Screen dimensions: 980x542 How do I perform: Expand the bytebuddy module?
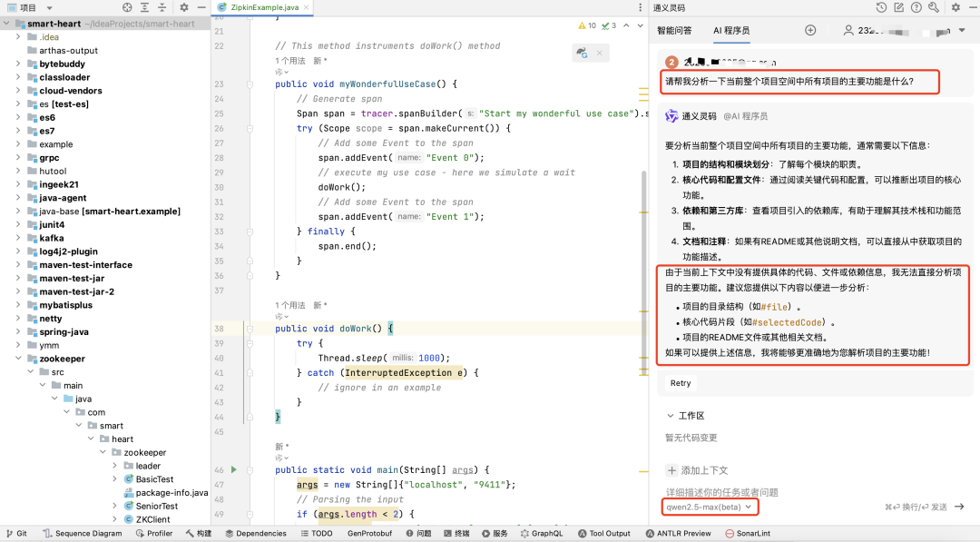point(18,64)
